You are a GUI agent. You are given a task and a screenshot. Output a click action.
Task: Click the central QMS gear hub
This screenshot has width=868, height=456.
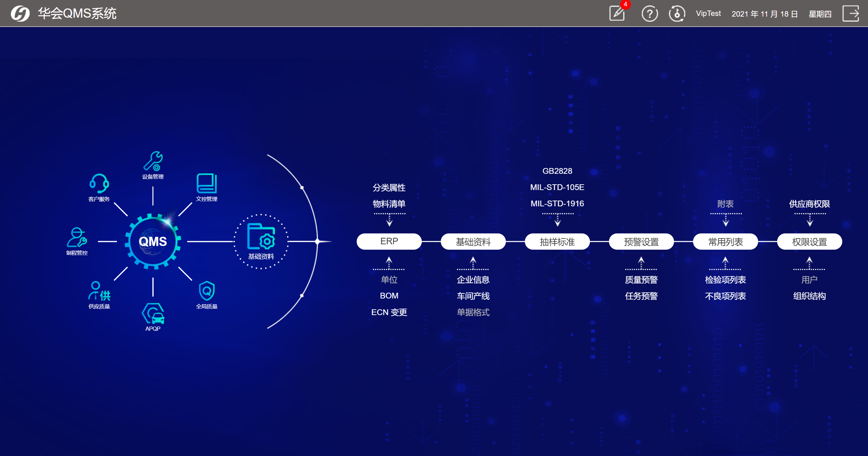click(x=153, y=241)
